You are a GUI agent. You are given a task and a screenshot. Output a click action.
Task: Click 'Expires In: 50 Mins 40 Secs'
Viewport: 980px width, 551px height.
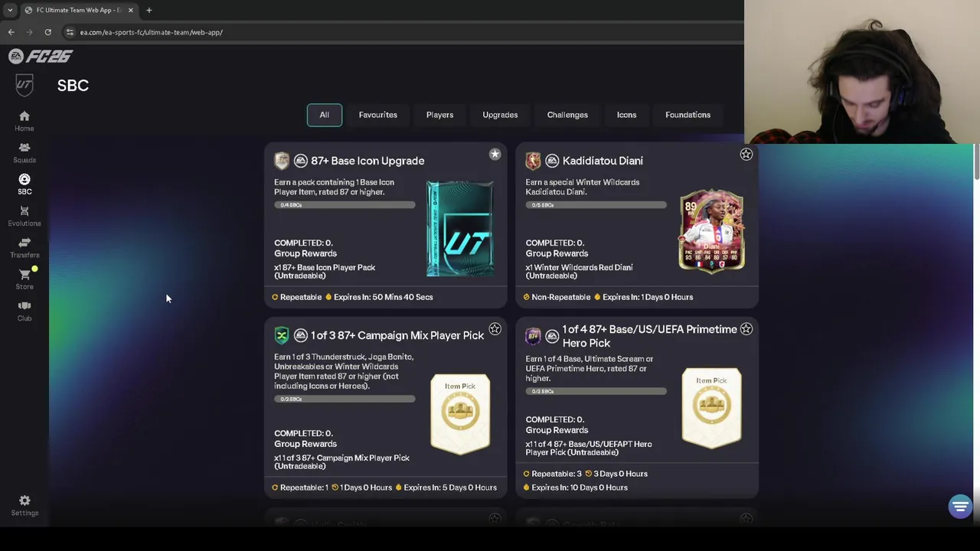coord(383,297)
